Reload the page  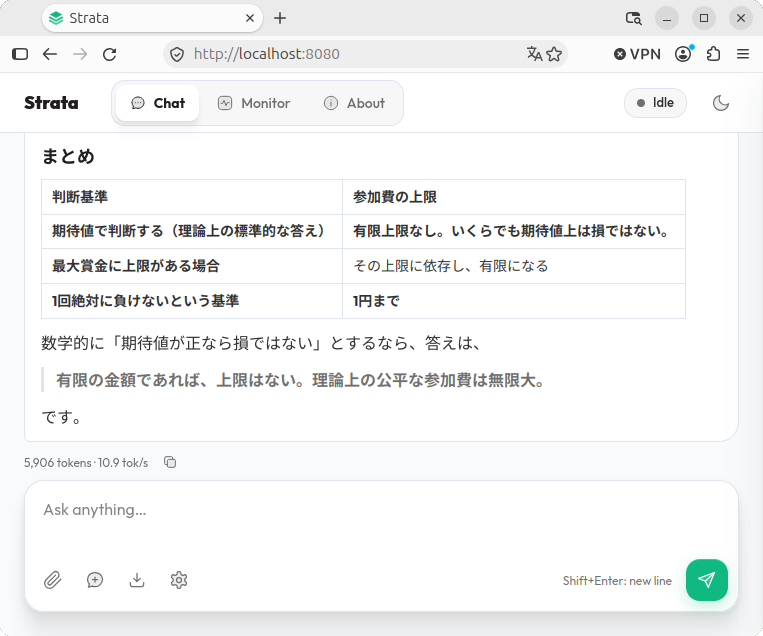click(x=109, y=54)
